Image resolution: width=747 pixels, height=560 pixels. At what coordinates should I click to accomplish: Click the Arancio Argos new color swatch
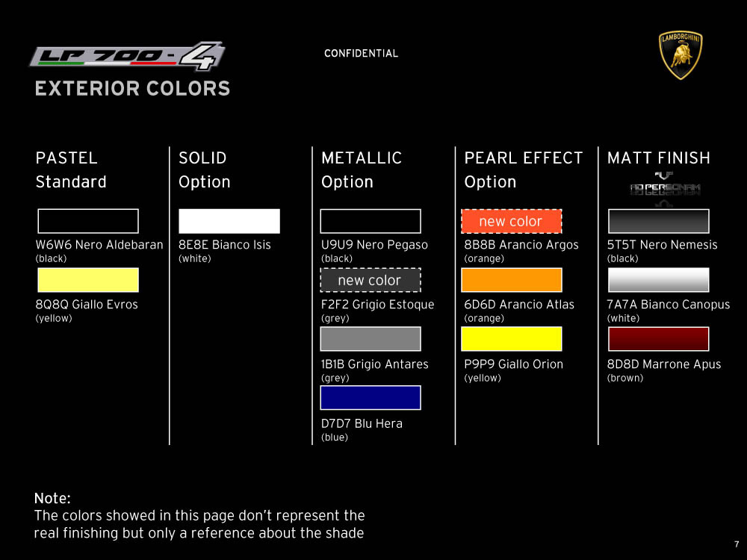[x=511, y=221]
